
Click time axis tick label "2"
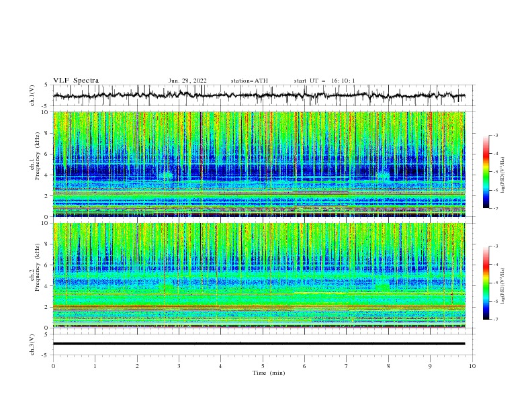pos(137,366)
